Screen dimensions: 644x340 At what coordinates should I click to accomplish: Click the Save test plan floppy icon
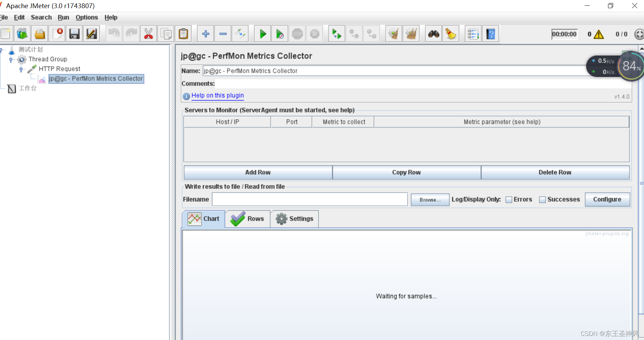(x=74, y=34)
